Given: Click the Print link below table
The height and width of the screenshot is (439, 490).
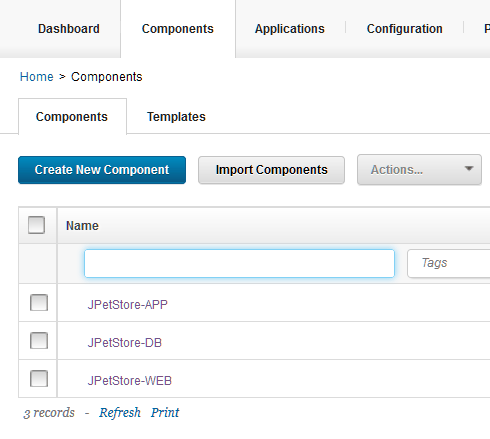Looking at the screenshot, I should pos(165,413).
